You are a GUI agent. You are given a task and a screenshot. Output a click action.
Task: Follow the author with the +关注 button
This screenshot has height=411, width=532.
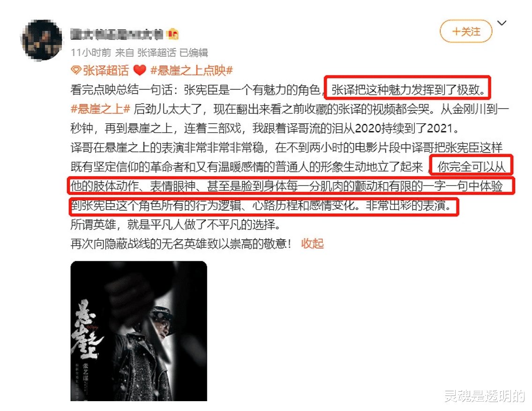(x=466, y=31)
